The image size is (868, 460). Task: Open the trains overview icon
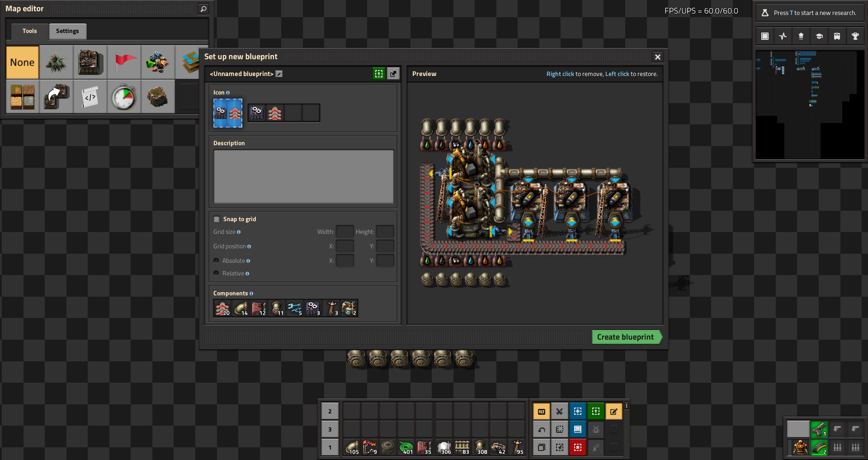pos(837,36)
